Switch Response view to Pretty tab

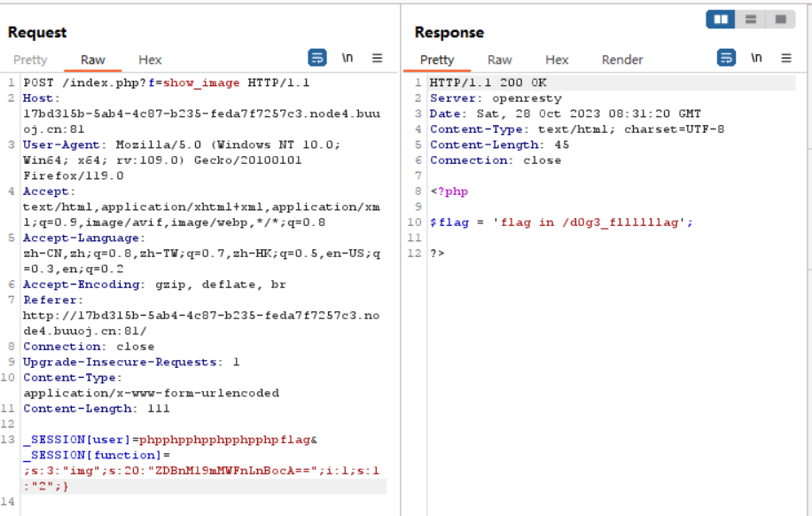436,60
